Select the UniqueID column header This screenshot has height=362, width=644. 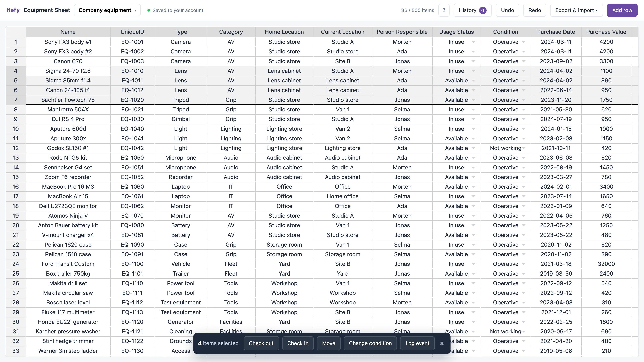coord(132,32)
